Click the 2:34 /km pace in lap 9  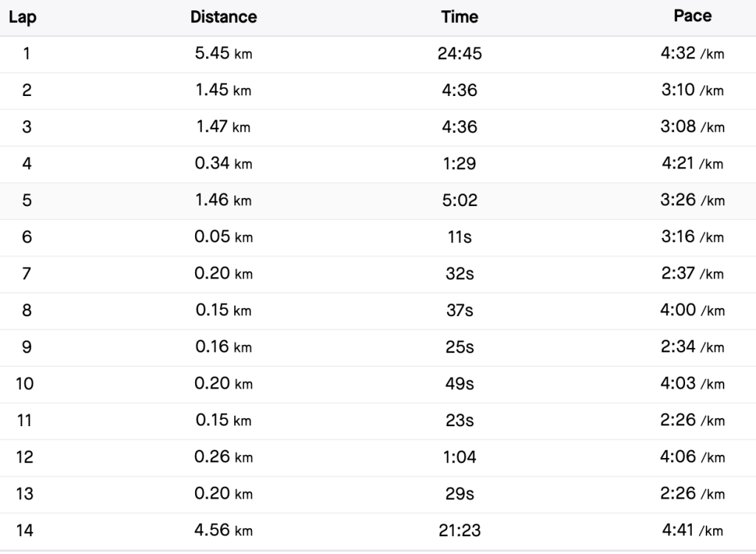point(692,347)
